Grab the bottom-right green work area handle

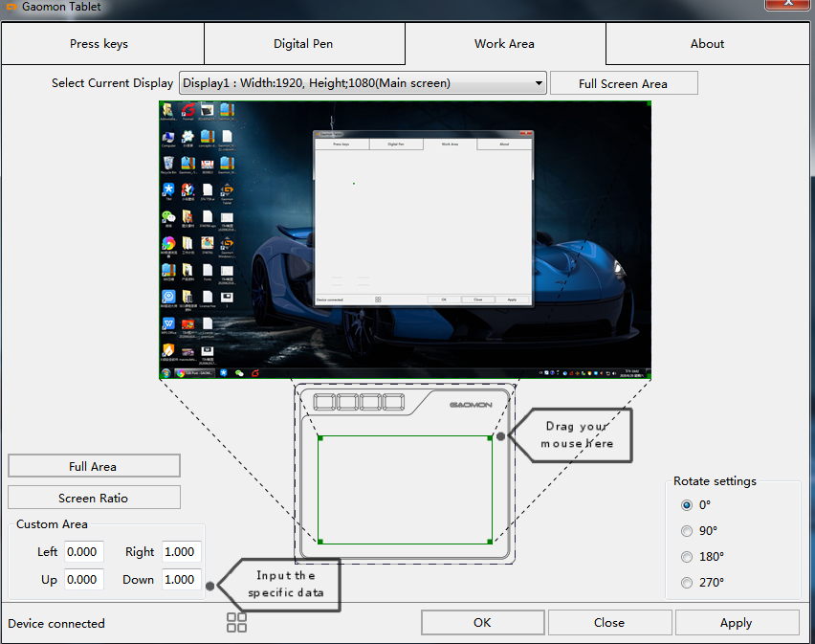(490, 542)
